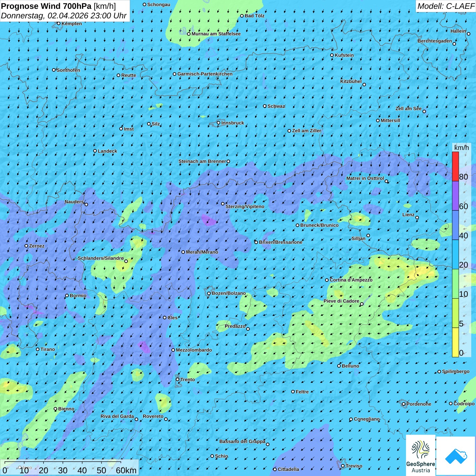Click the 'Mittersill' label

pos(390,120)
